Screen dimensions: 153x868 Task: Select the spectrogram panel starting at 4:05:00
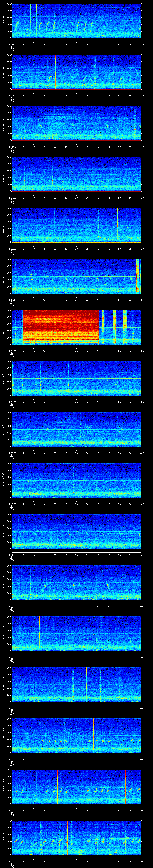77,225
